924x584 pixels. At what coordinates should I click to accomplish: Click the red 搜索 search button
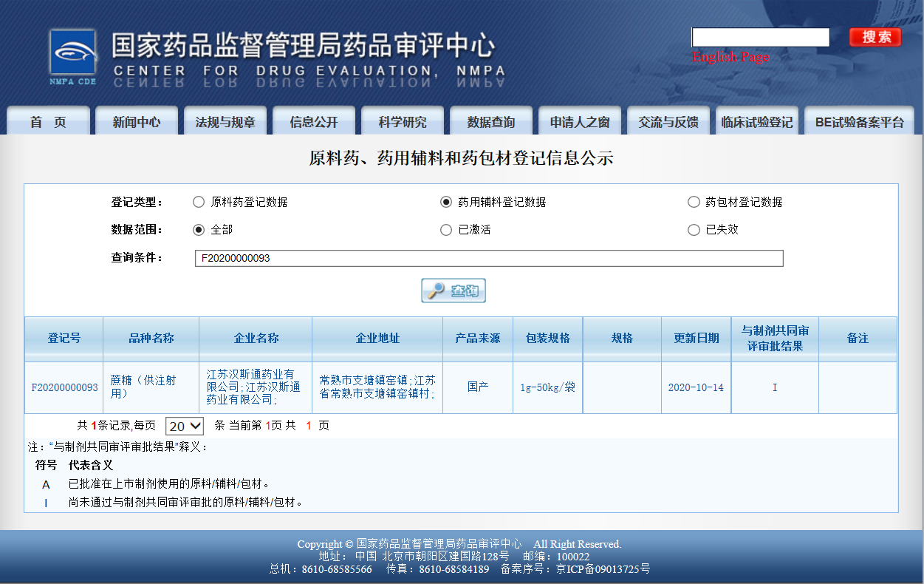tap(875, 37)
